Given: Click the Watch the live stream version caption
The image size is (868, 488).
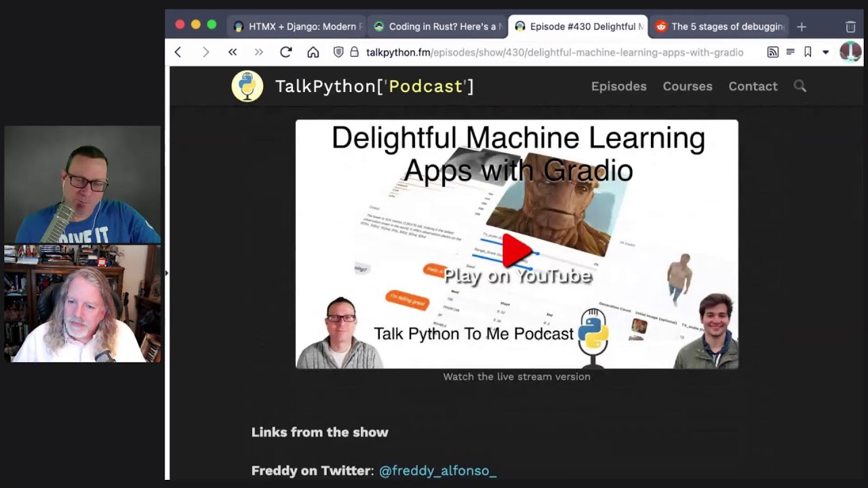Looking at the screenshot, I should tap(517, 377).
